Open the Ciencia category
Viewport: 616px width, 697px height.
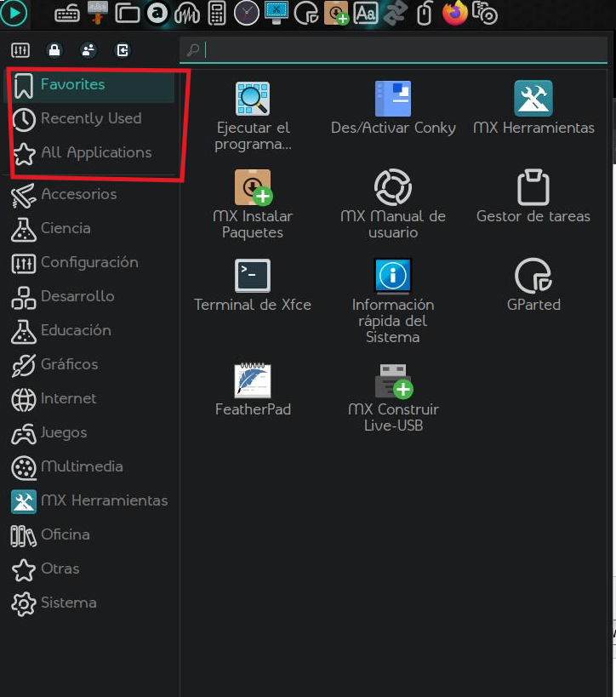(x=89, y=228)
